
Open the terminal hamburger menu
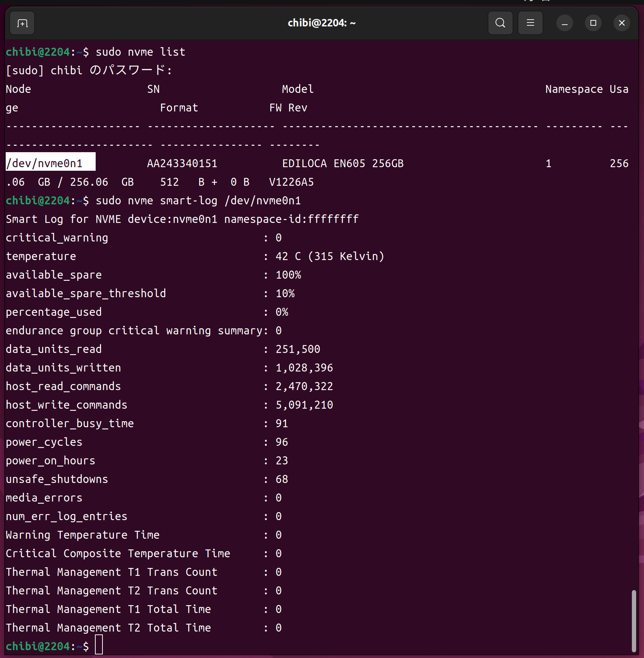pos(530,23)
